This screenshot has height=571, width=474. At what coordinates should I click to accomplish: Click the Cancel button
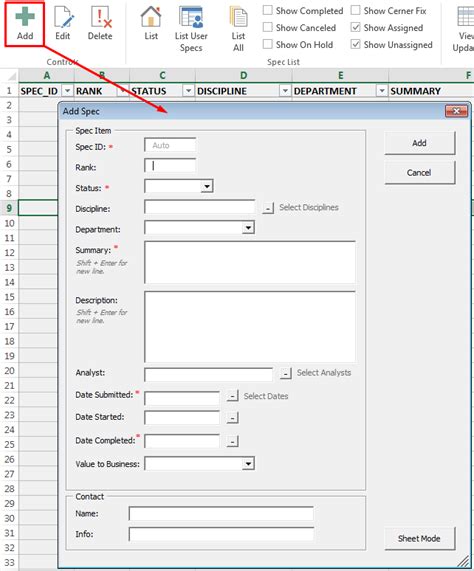tap(419, 173)
